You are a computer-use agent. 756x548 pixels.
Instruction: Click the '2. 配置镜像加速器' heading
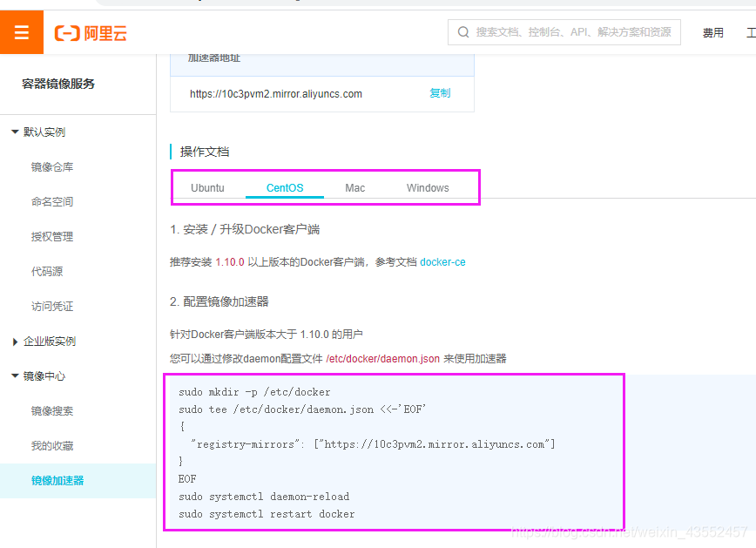tap(219, 301)
